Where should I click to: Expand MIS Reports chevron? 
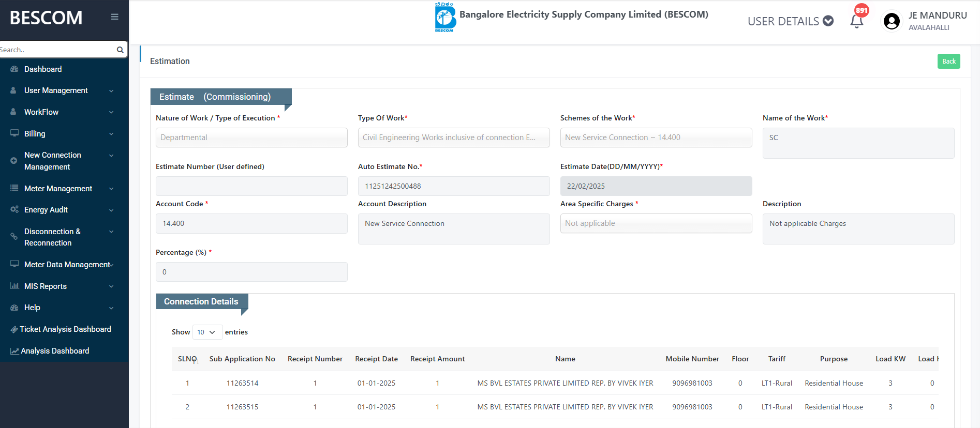tap(111, 286)
